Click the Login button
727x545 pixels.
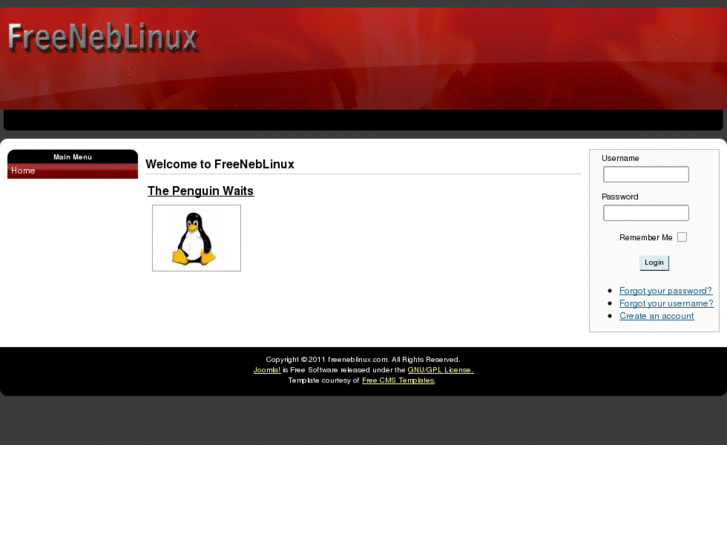(654, 263)
